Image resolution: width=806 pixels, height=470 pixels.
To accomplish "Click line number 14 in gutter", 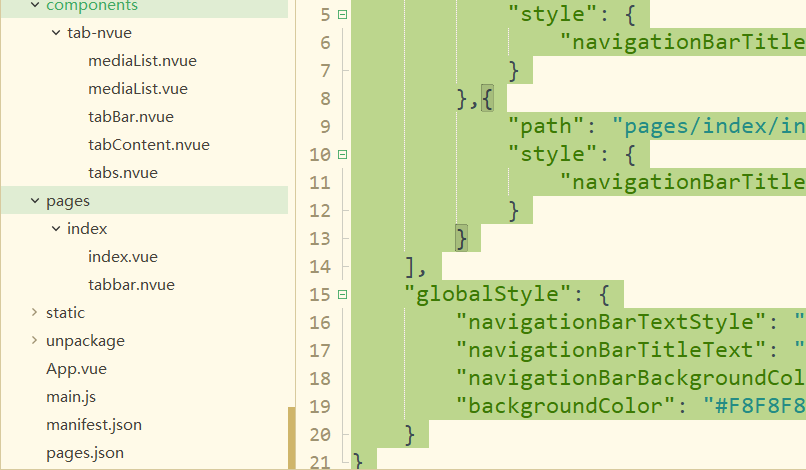I will pos(320,267).
